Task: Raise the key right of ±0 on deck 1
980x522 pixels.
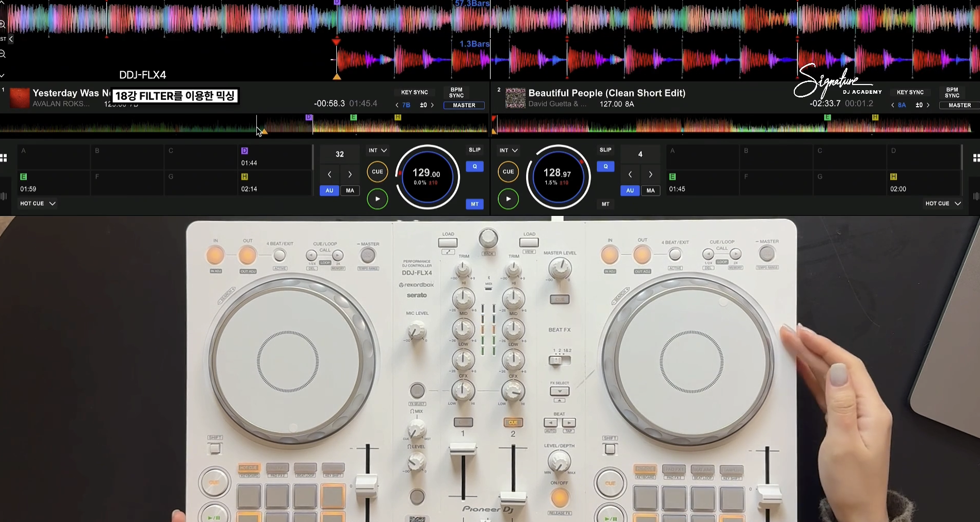Action: (432, 105)
